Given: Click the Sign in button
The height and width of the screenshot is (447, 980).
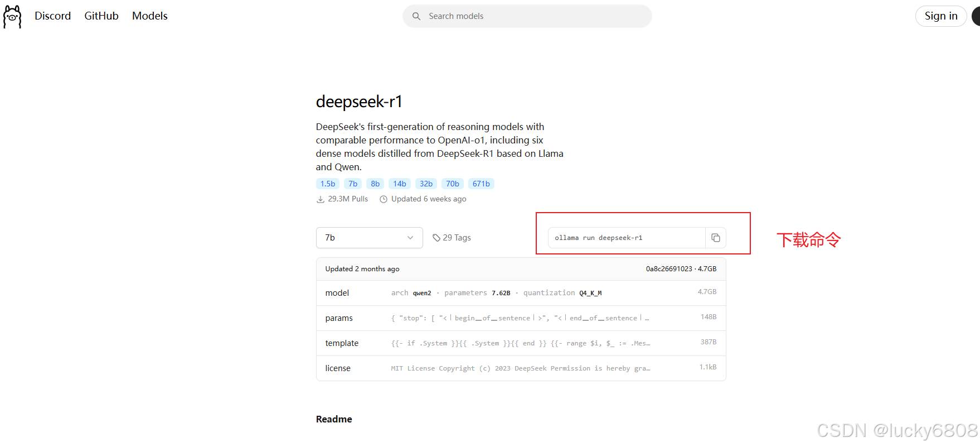Looking at the screenshot, I should tap(941, 16).
